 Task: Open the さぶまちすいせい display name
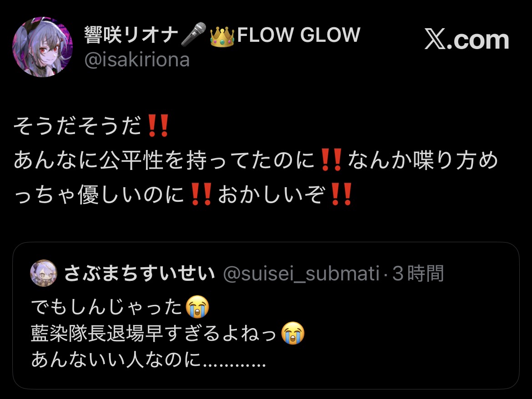tap(140, 273)
